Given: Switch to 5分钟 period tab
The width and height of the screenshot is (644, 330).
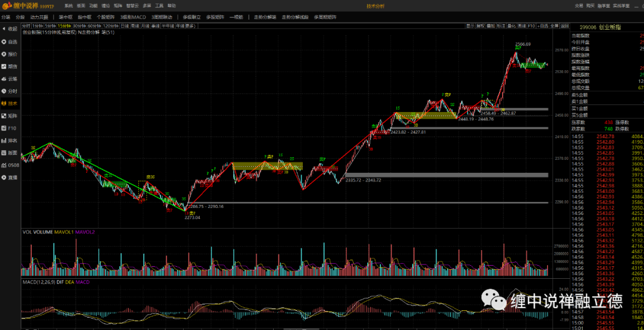Looking at the screenshot, I should coord(49,26).
